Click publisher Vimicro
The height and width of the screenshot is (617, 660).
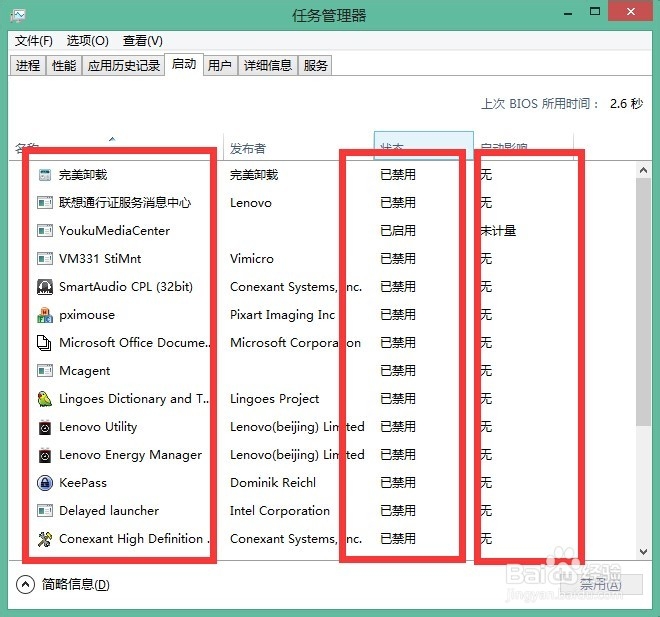coord(252,258)
